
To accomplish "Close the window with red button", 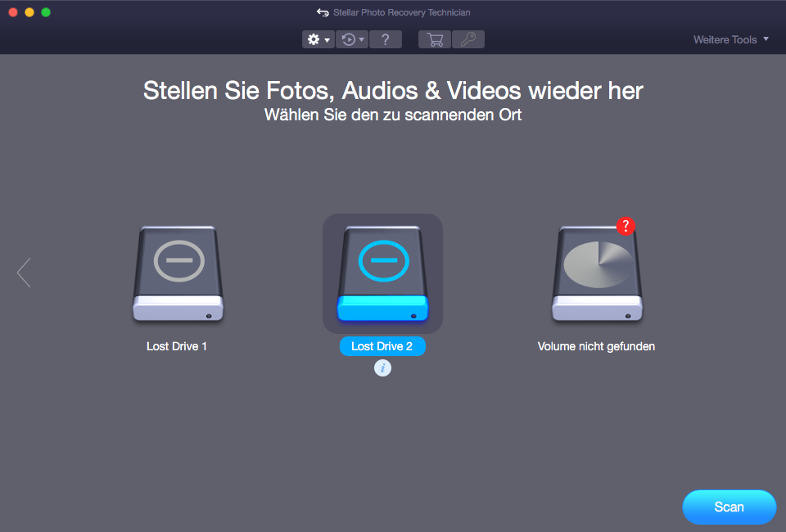I will [14, 12].
